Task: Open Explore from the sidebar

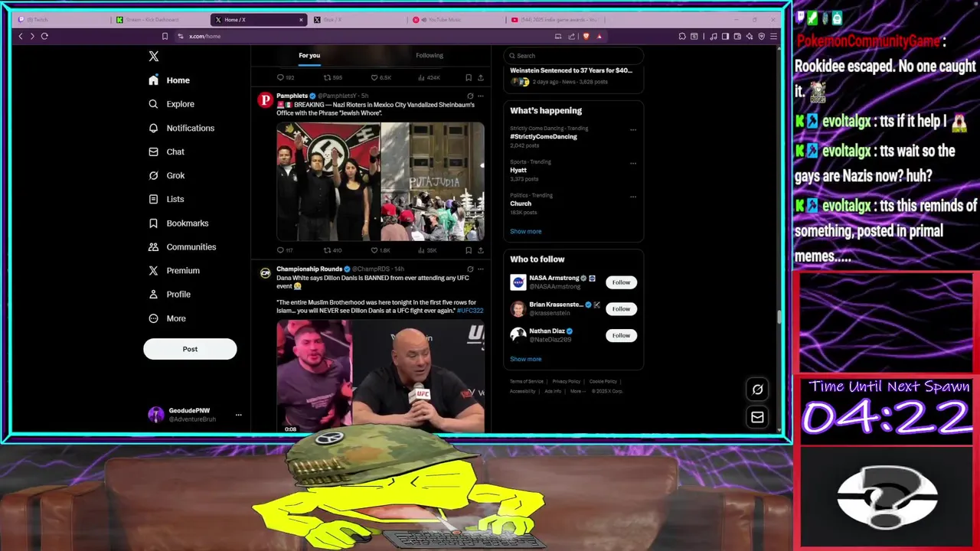Action: click(171, 104)
